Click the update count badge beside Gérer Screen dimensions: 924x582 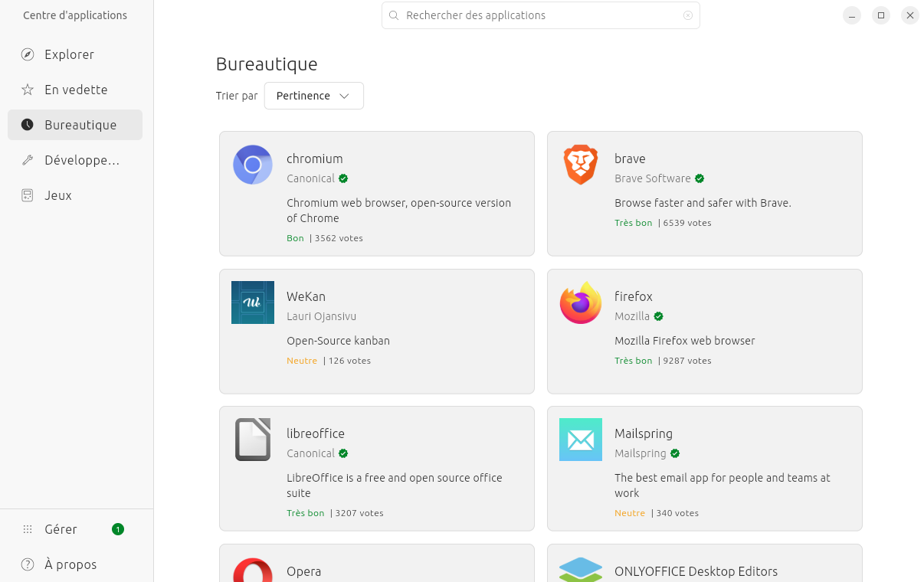[117, 529]
